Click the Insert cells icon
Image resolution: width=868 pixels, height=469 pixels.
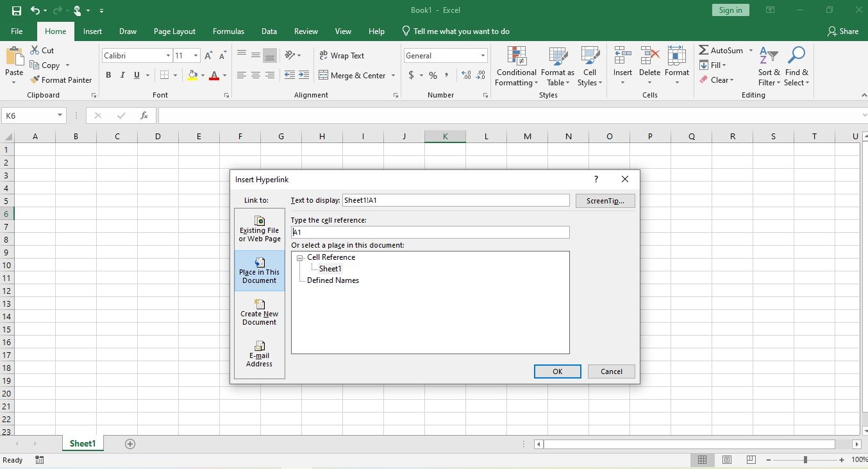coord(622,56)
